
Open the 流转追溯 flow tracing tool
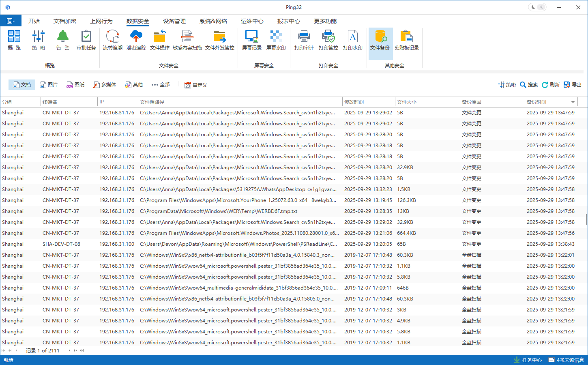click(x=112, y=40)
